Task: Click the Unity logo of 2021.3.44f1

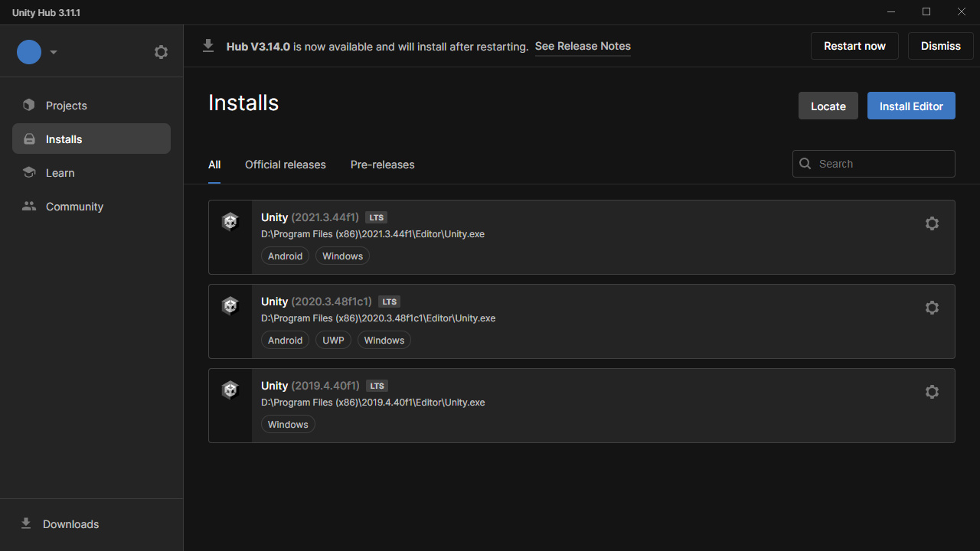Action: point(230,222)
